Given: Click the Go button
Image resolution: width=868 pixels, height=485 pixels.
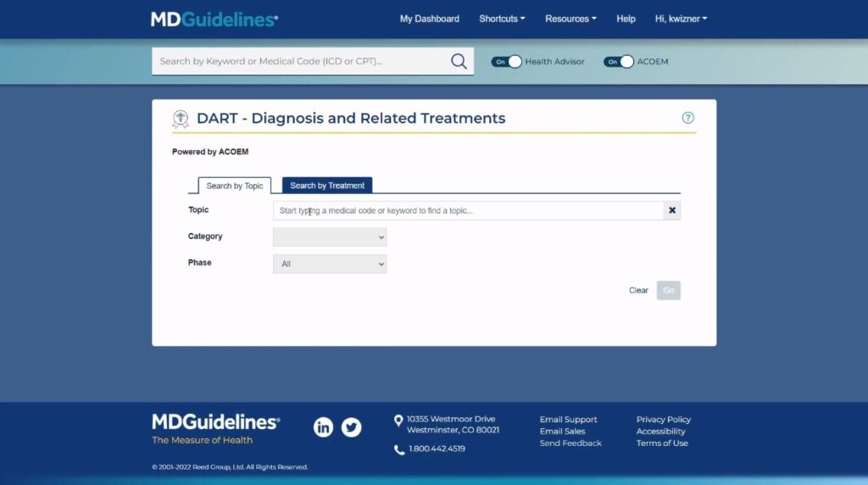Looking at the screenshot, I should tap(669, 290).
